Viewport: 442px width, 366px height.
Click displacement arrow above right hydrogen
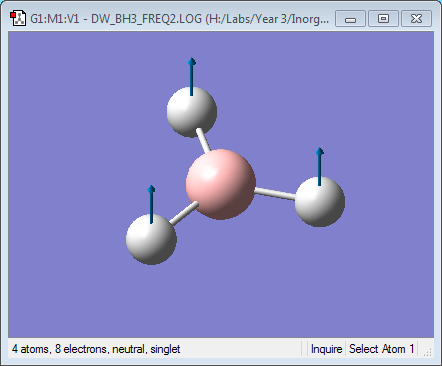(320, 166)
